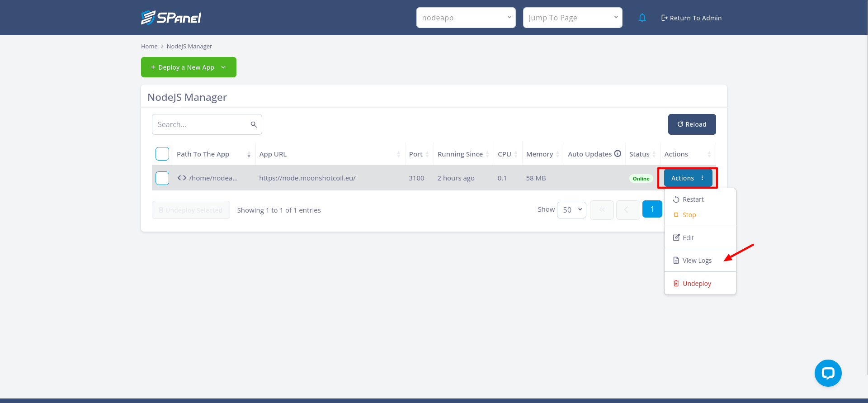The width and height of the screenshot is (868, 403).
Task: Sort by App URL column
Action: click(330, 154)
